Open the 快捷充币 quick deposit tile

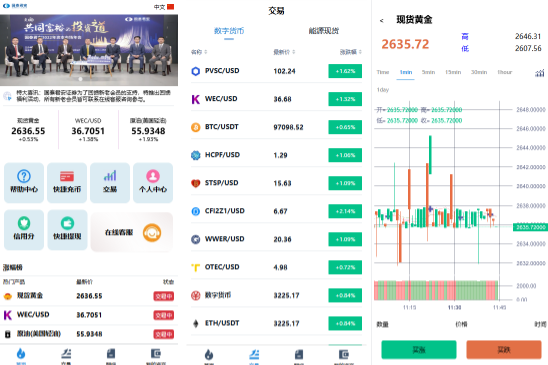click(67, 182)
